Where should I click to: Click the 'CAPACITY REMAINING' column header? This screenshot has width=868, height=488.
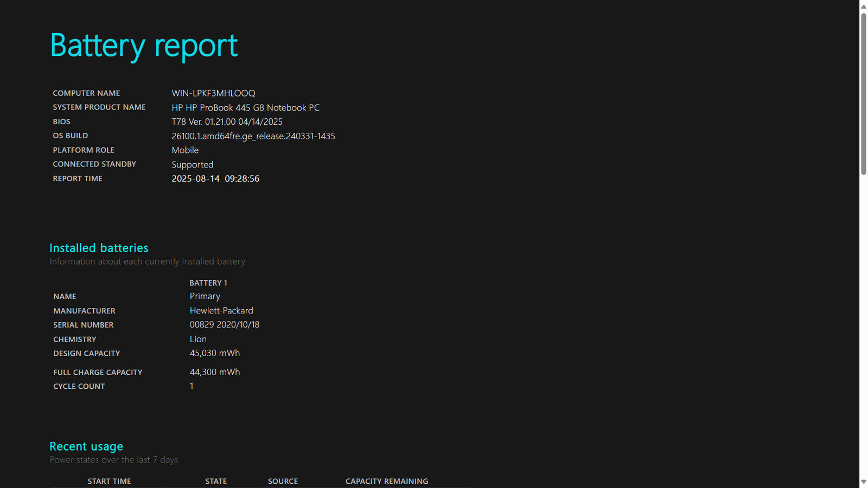[x=387, y=481]
